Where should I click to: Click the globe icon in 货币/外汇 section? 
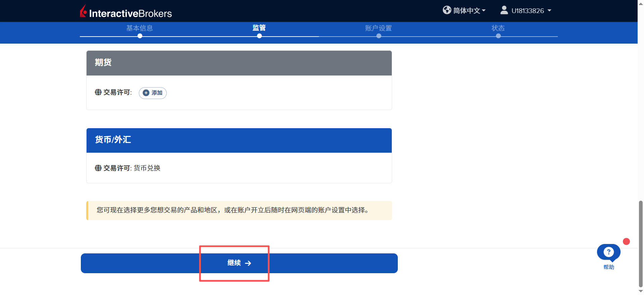pos(98,168)
